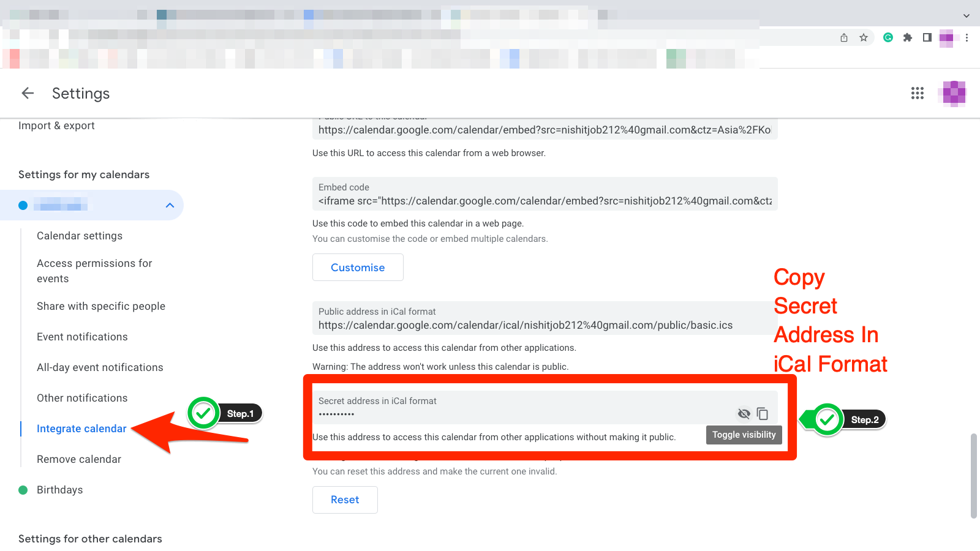The image size is (980, 551).
Task: Open the Google apps grid
Action: pyautogui.click(x=917, y=93)
